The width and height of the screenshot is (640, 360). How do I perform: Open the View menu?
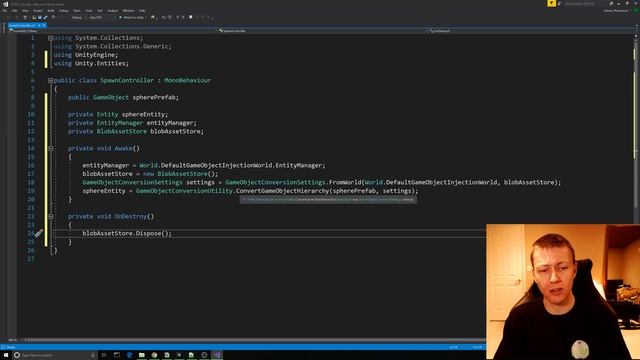pos(25,11)
